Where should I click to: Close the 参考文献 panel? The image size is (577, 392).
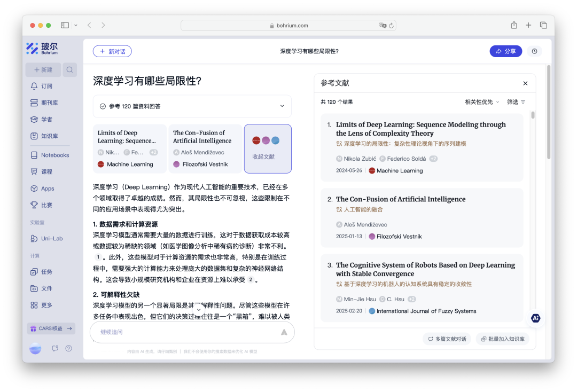pos(525,83)
